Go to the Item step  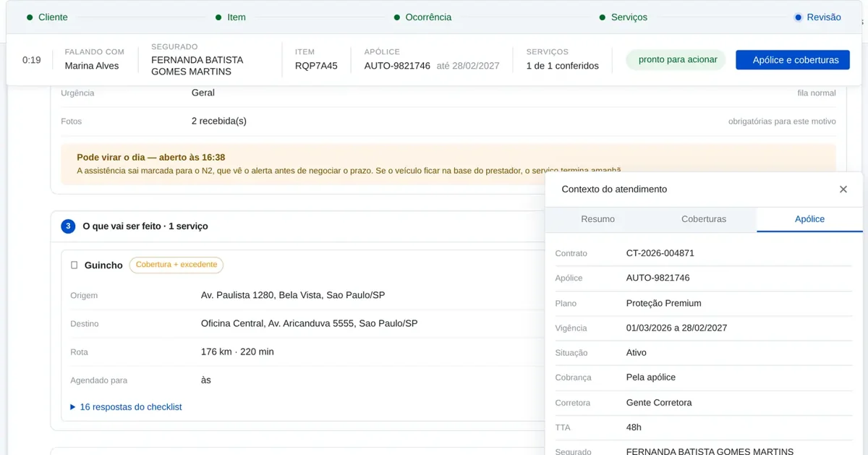click(x=231, y=17)
